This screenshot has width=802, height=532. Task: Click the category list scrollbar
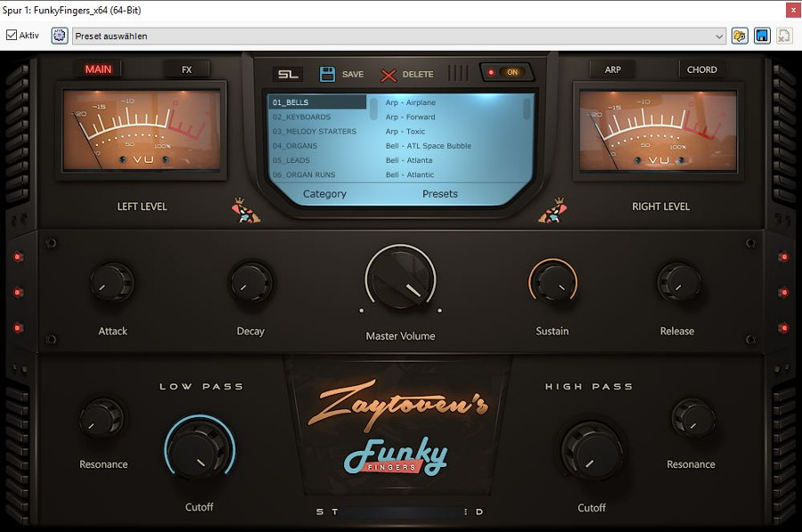click(x=374, y=109)
